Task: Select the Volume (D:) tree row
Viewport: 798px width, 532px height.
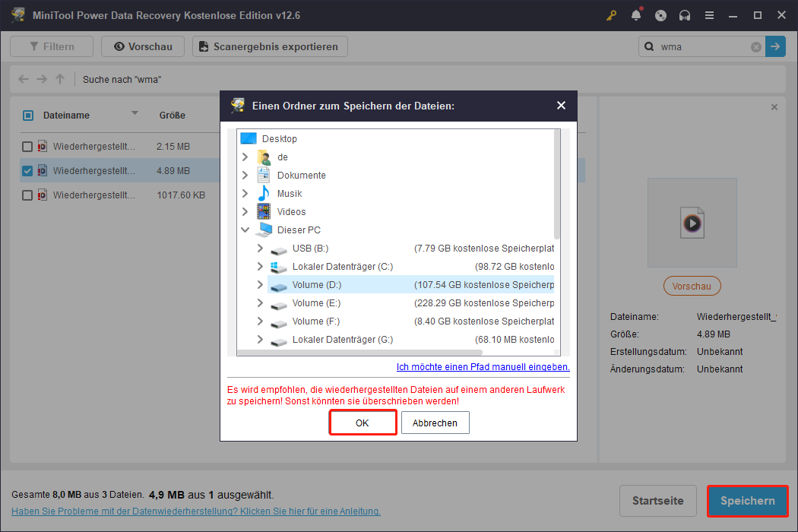Action: (410, 285)
